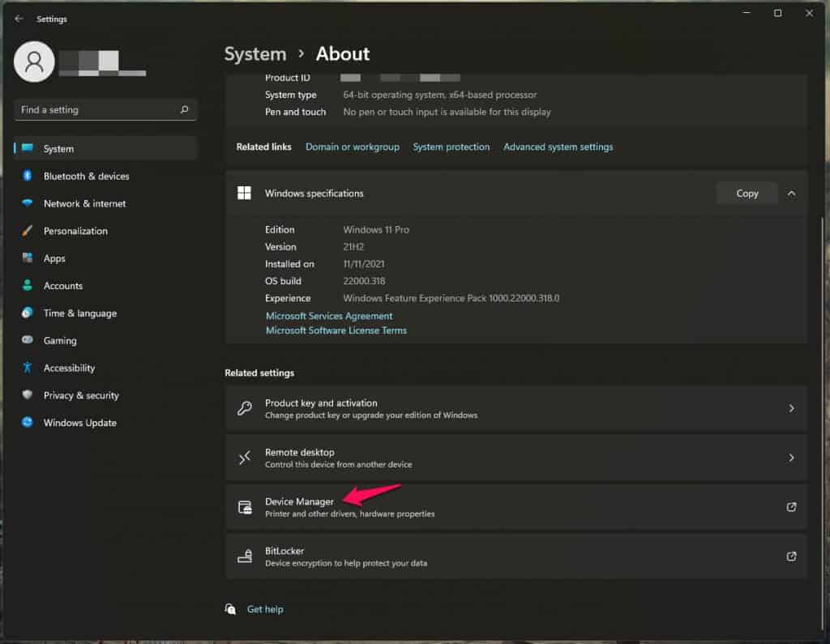Expand Product key and activation chevron

(x=791, y=409)
